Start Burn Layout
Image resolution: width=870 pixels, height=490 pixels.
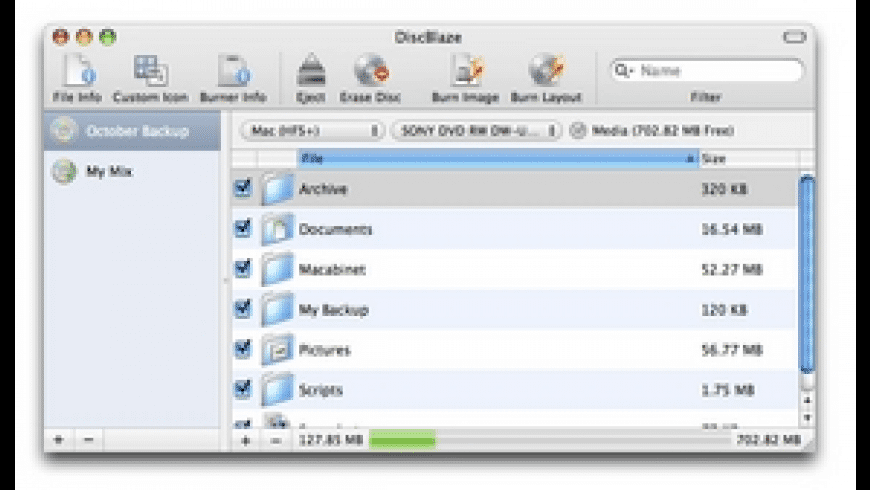(546, 78)
